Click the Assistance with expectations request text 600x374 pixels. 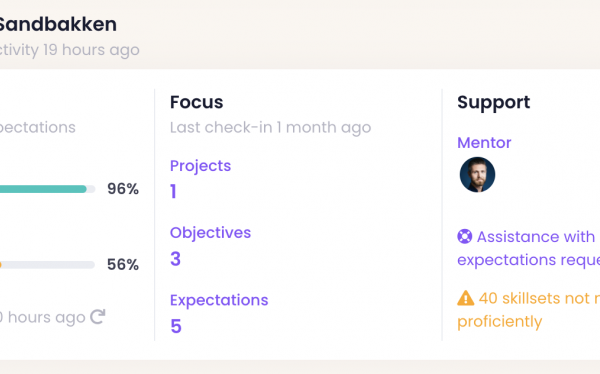[528, 248]
